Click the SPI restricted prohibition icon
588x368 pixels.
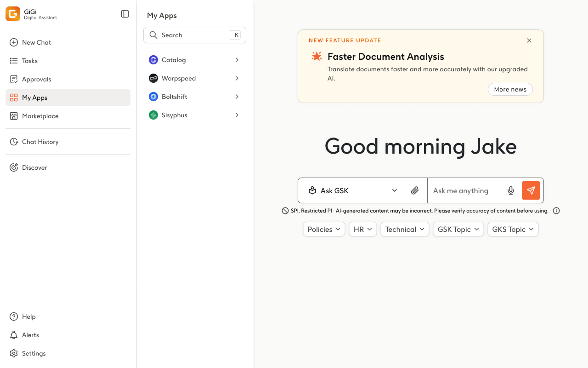[x=285, y=211]
